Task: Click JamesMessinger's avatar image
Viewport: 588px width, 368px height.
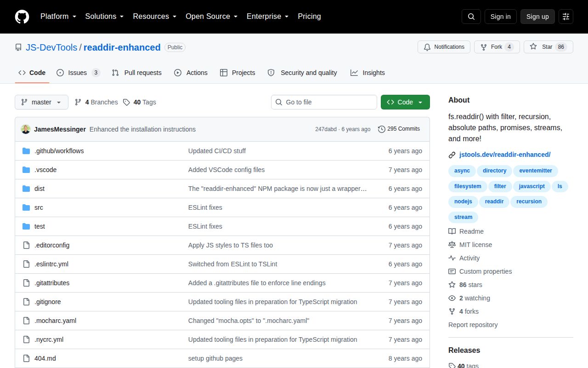Action: [26, 129]
